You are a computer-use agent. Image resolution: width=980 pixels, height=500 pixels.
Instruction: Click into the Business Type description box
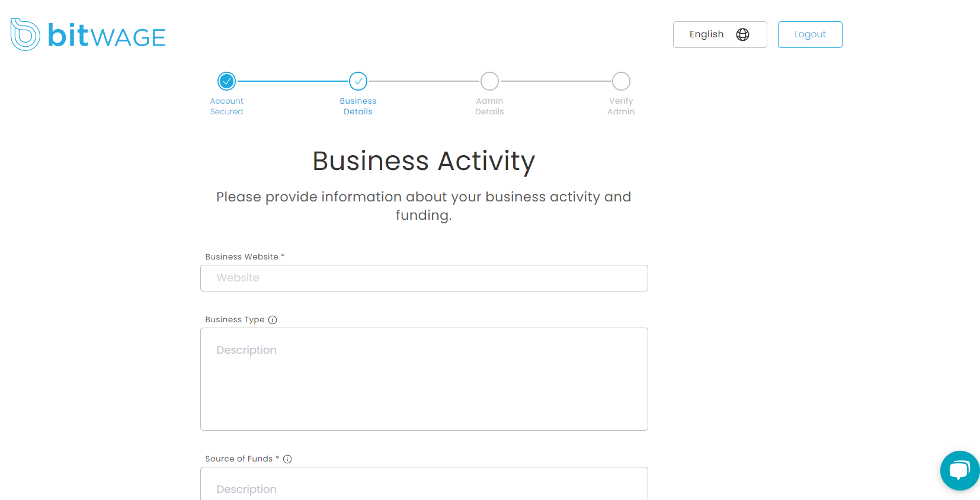click(x=424, y=379)
